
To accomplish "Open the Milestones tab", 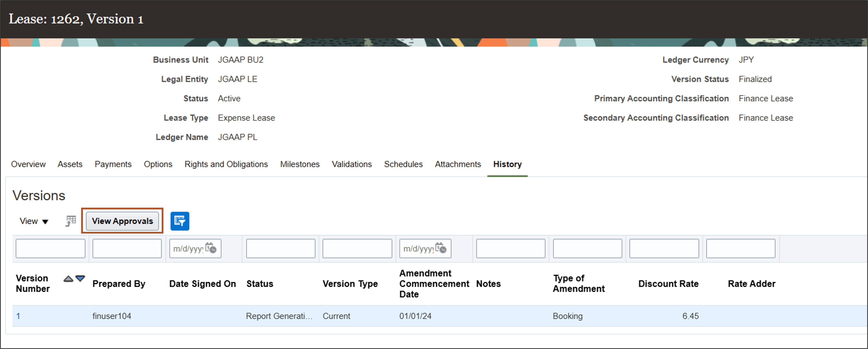I will coord(300,164).
